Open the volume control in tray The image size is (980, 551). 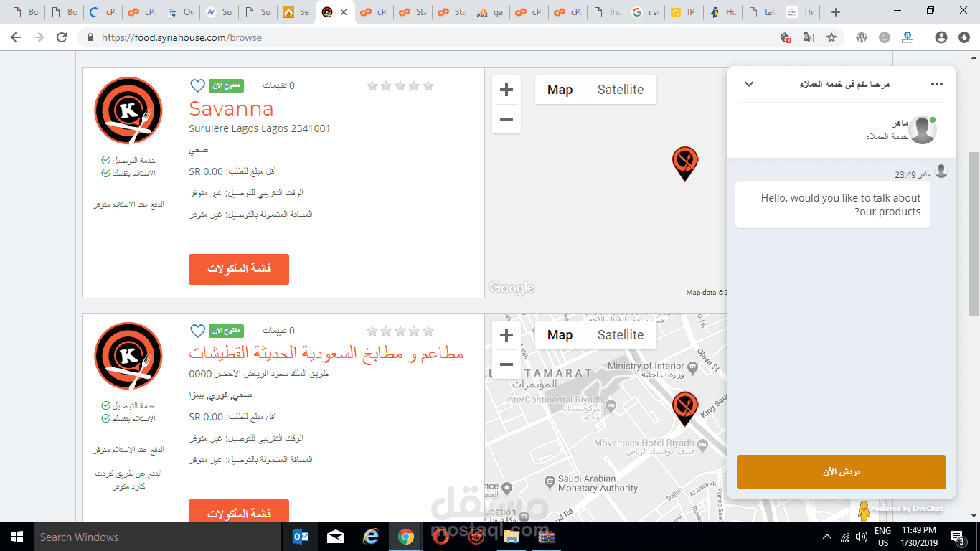(x=861, y=537)
